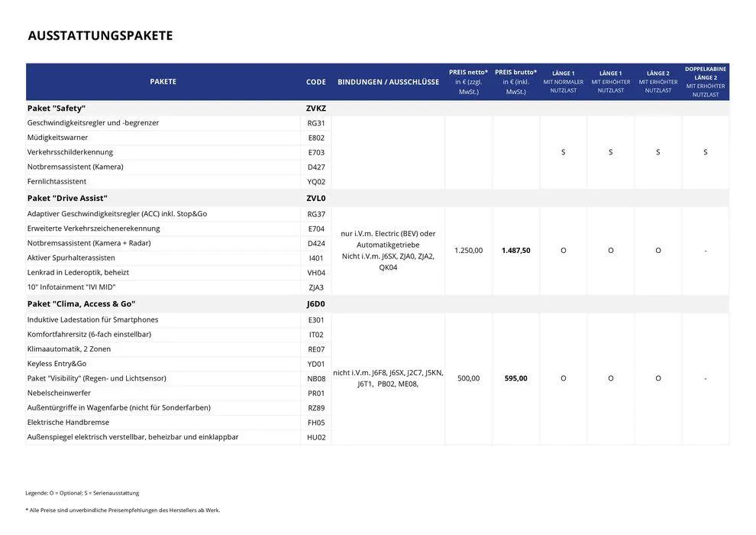Screen dimensions: 756x535
Task: Select the PREIS brutto column header
Action: [515, 82]
